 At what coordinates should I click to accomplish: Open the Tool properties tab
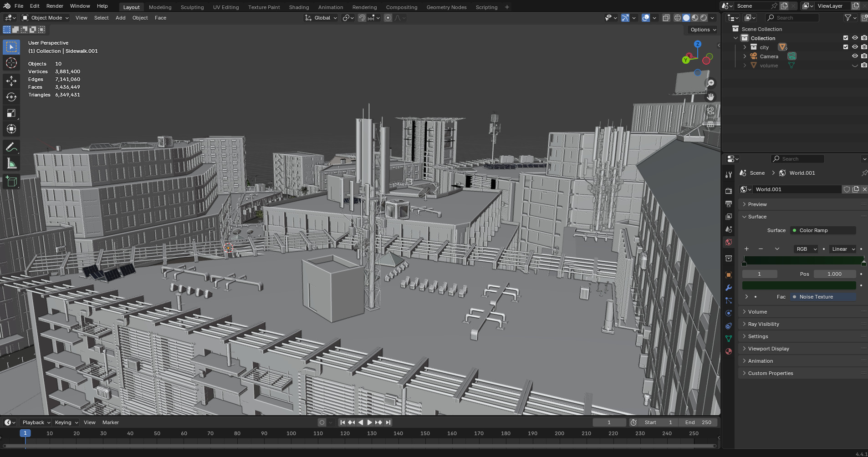coord(729,175)
